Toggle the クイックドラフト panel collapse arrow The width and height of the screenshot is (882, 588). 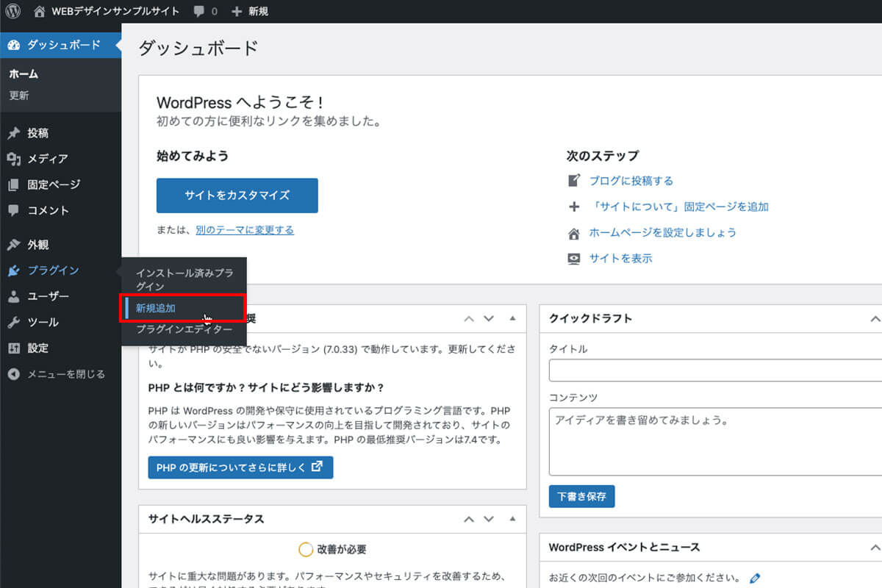(x=874, y=318)
